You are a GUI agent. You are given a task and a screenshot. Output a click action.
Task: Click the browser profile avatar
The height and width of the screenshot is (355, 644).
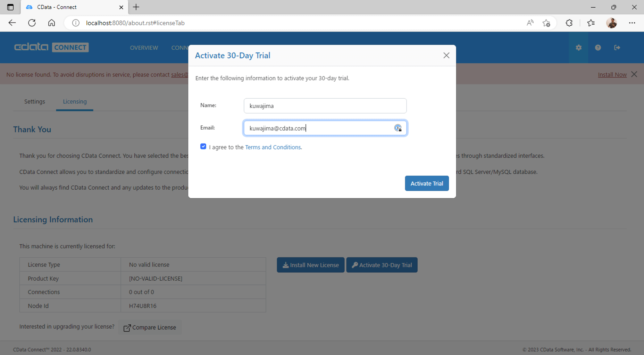pyautogui.click(x=611, y=23)
